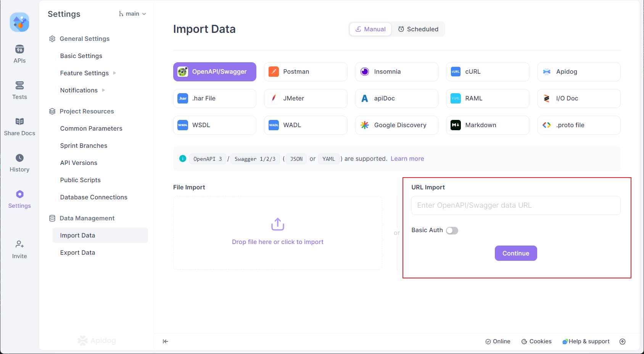Open the Invite panel
This screenshot has width=644, height=354.
[19, 249]
